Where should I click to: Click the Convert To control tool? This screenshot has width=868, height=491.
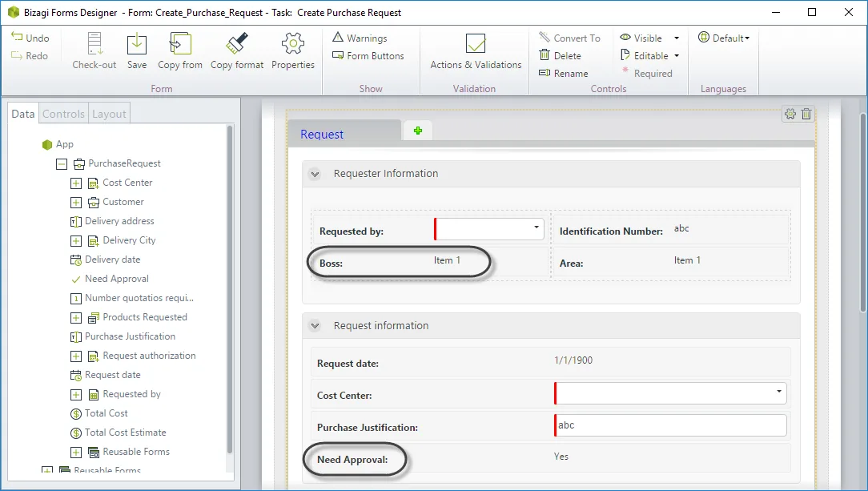pyautogui.click(x=569, y=38)
